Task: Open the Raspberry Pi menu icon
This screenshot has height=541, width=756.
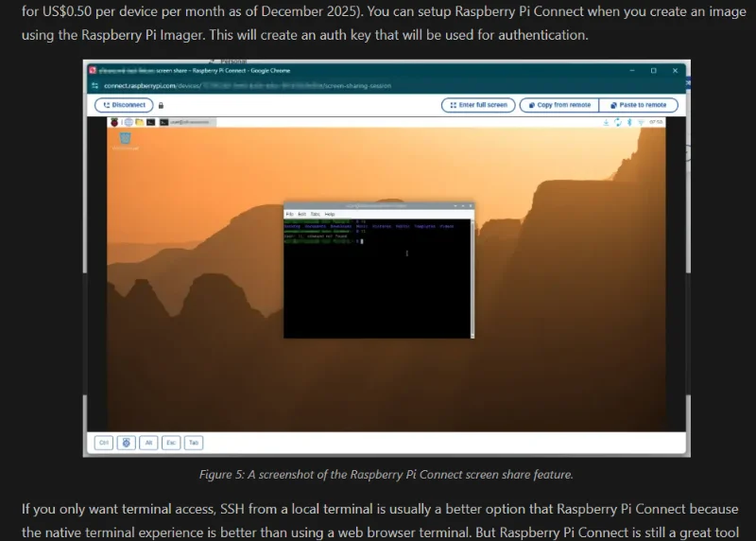Action: (x=116, y=122)
